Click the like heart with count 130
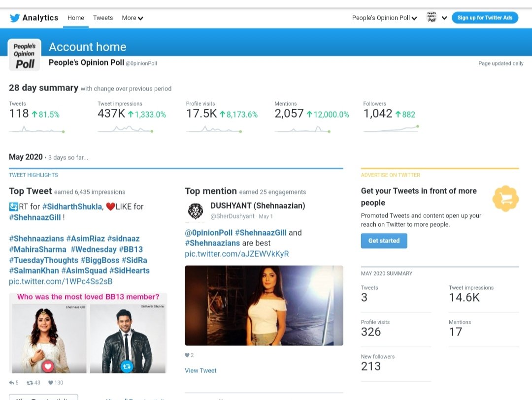 click(51, 383)
